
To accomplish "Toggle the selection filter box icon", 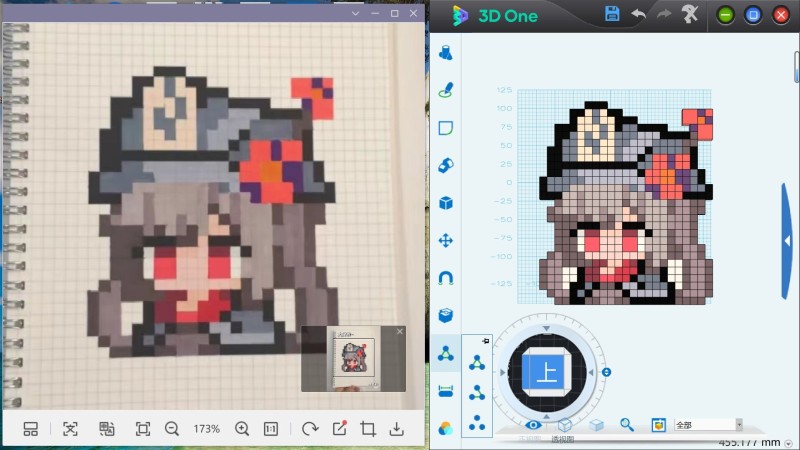I will click(x=659, y=424).
